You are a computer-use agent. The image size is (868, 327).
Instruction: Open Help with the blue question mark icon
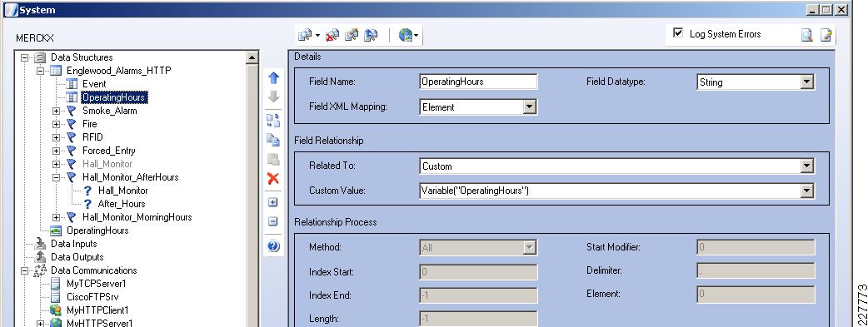coord(273,245)
